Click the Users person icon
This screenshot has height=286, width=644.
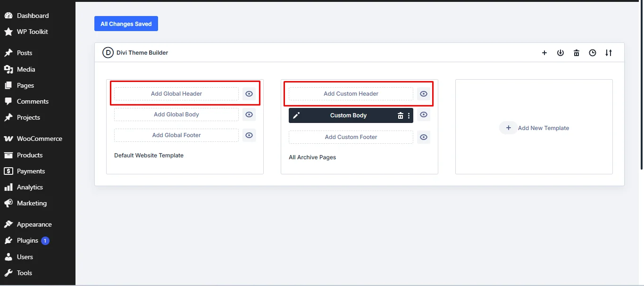tap(8, 257)
